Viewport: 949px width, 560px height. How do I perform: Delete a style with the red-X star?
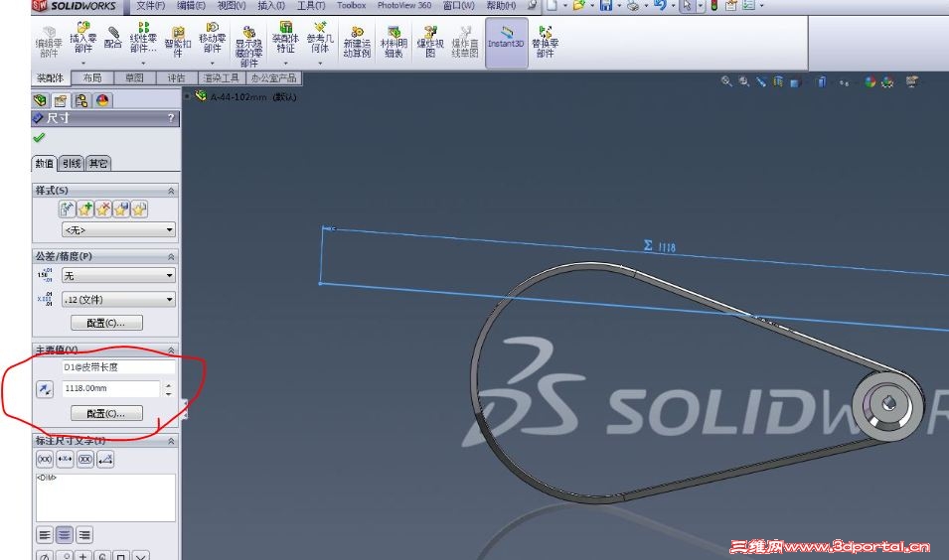pos(103,210)
